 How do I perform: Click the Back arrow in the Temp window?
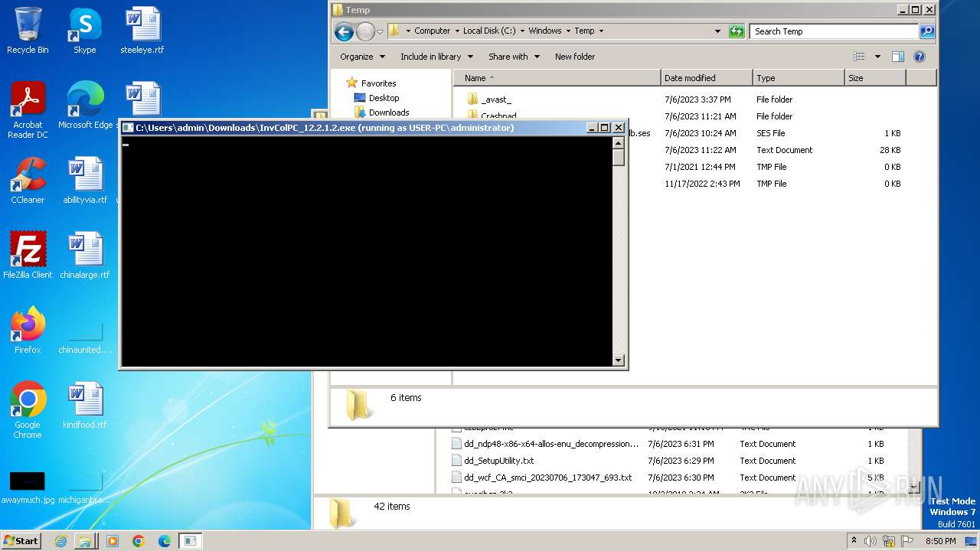(x=344, y=31)
